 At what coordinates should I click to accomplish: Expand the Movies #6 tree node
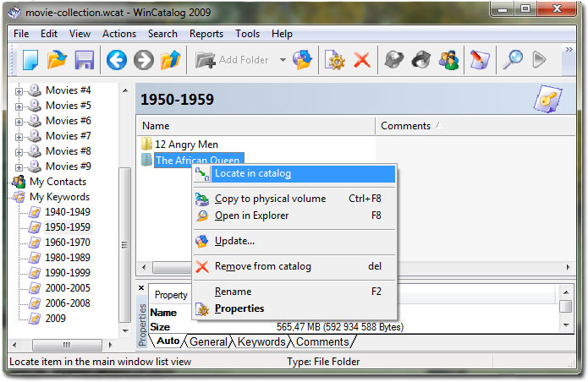[19, 122]
